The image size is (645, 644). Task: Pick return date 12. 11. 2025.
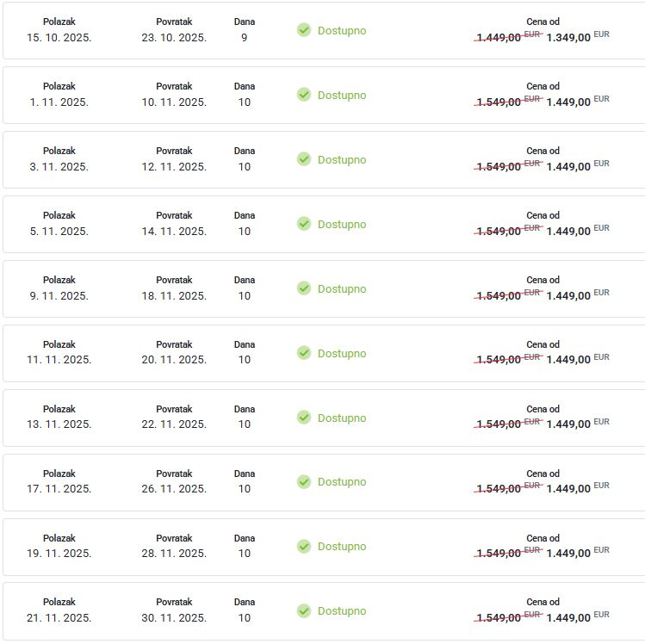point(174,166)
